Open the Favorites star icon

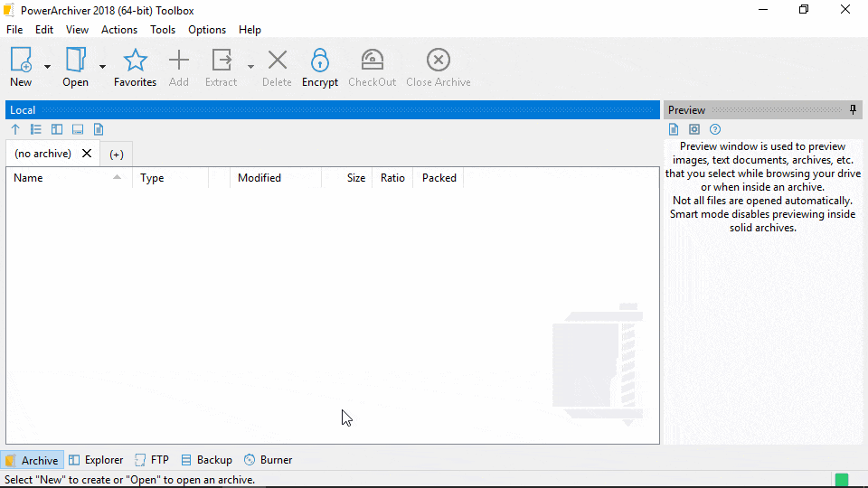point(135,67)
